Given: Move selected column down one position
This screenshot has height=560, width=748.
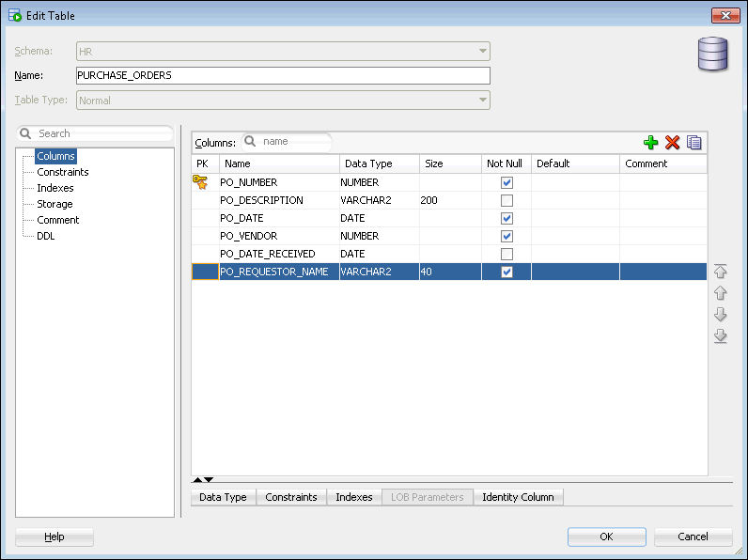Looking at the screenshot, I should (x=721, y=315).
